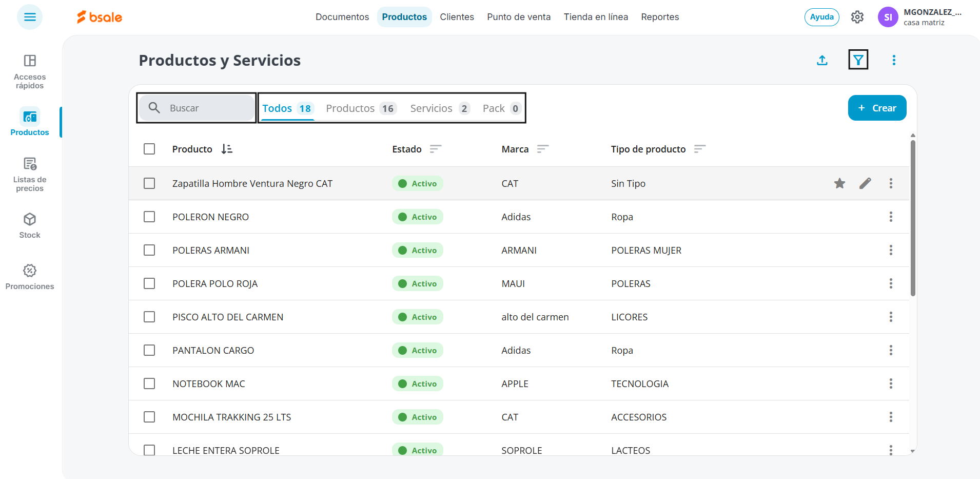
Task: Switch to Productos 16 tab
Action: click(x=361, y=108)
